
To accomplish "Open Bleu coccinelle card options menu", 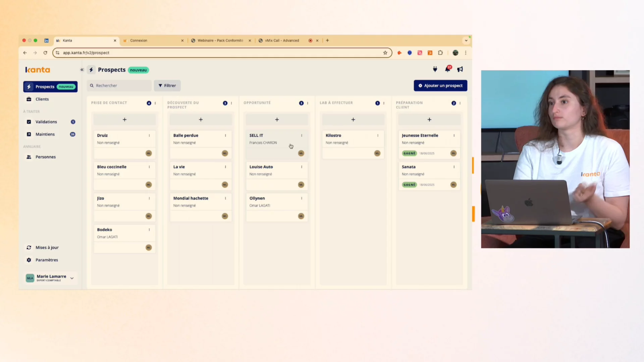I will [149, 167].
